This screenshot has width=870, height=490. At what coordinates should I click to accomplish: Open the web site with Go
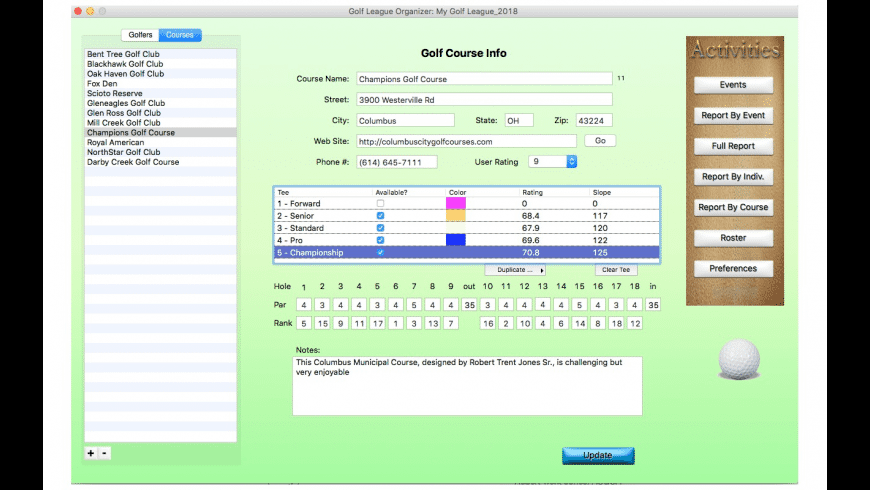pyautogui.click(x=600, y=141)
